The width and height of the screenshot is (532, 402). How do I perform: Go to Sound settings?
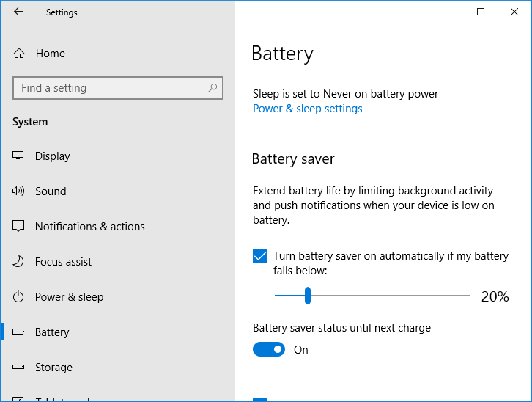tap(51, 191)
